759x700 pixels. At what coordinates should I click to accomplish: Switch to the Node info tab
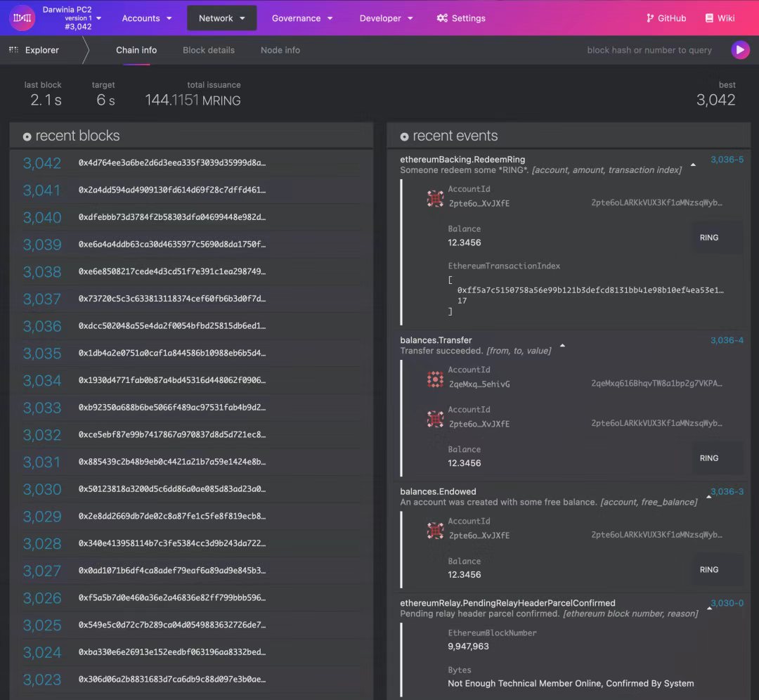point(280,50)
